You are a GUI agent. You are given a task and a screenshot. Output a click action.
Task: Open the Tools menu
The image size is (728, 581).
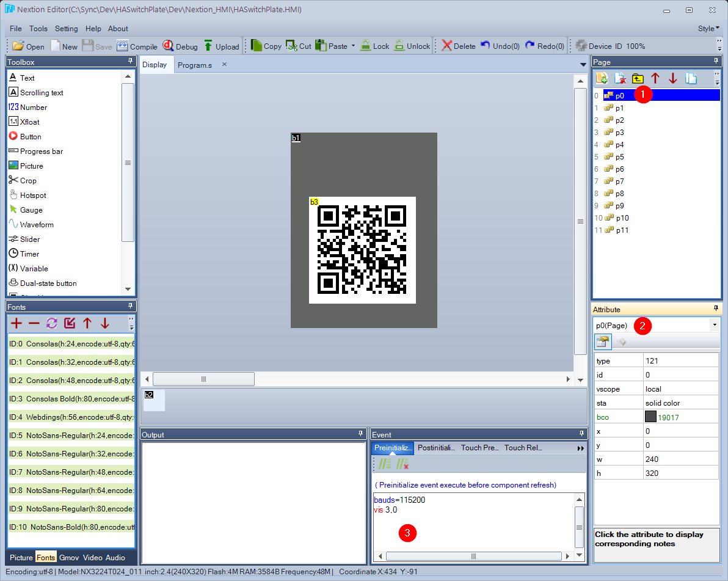38,29
